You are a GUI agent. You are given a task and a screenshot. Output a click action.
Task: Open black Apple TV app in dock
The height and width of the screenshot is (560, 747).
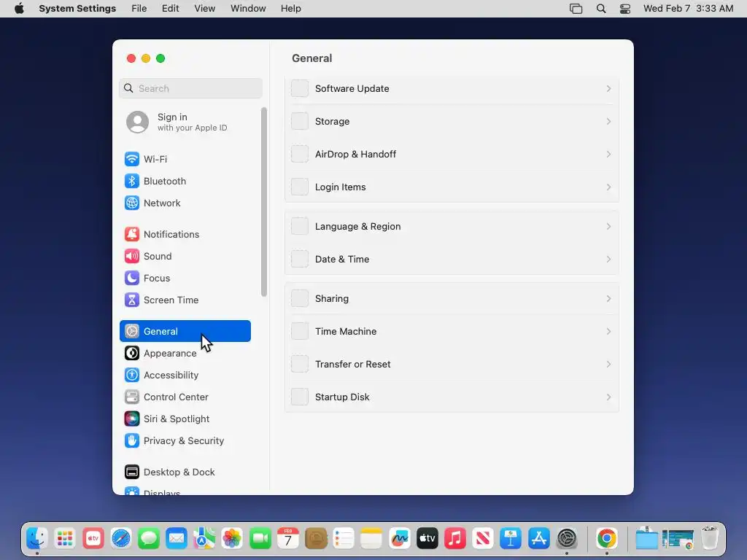[x=427, y=539]
